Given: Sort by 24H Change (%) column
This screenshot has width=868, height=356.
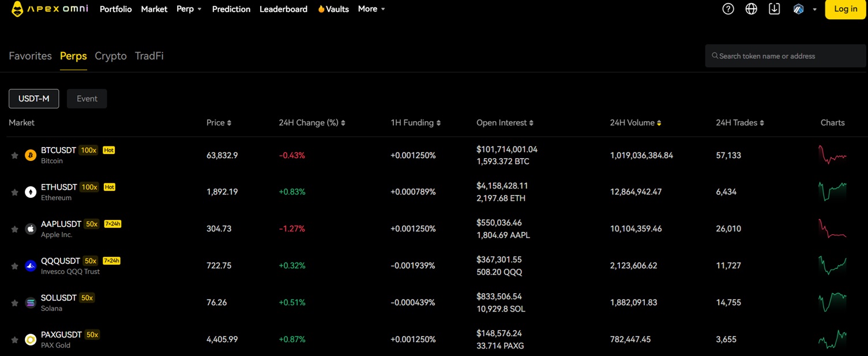Looking at the screenshot, I should [312, 123].
